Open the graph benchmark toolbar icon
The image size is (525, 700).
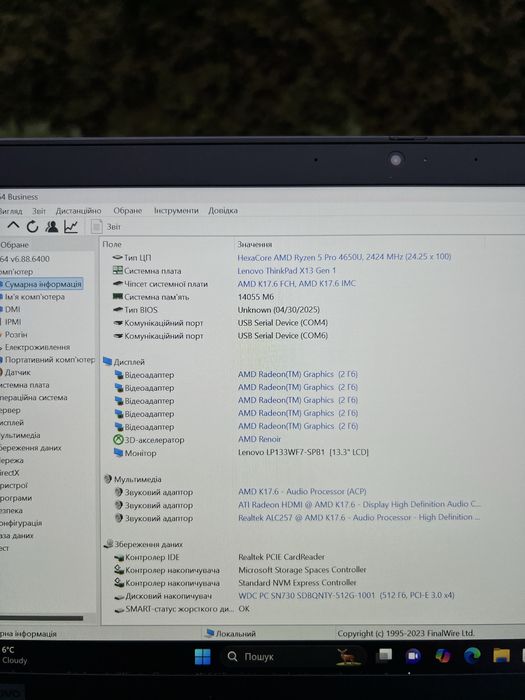pyautogui.click(x=71, y=227)
